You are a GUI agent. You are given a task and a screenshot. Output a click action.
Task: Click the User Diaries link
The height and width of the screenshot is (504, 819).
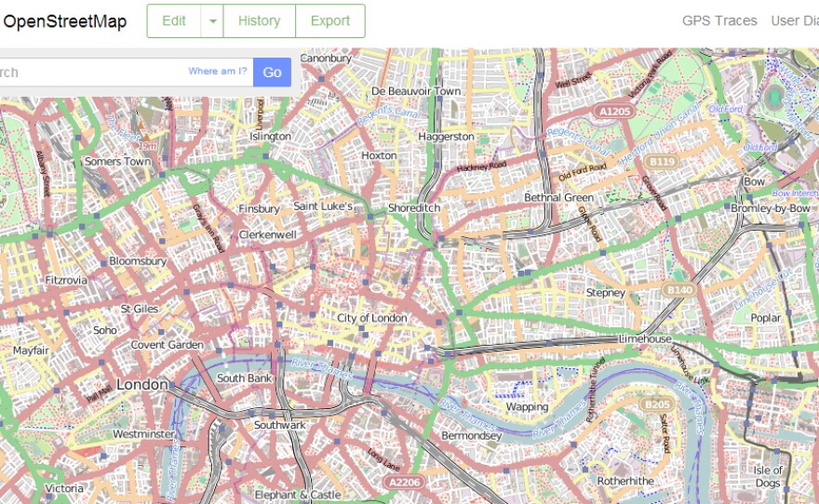click(795, 20)
